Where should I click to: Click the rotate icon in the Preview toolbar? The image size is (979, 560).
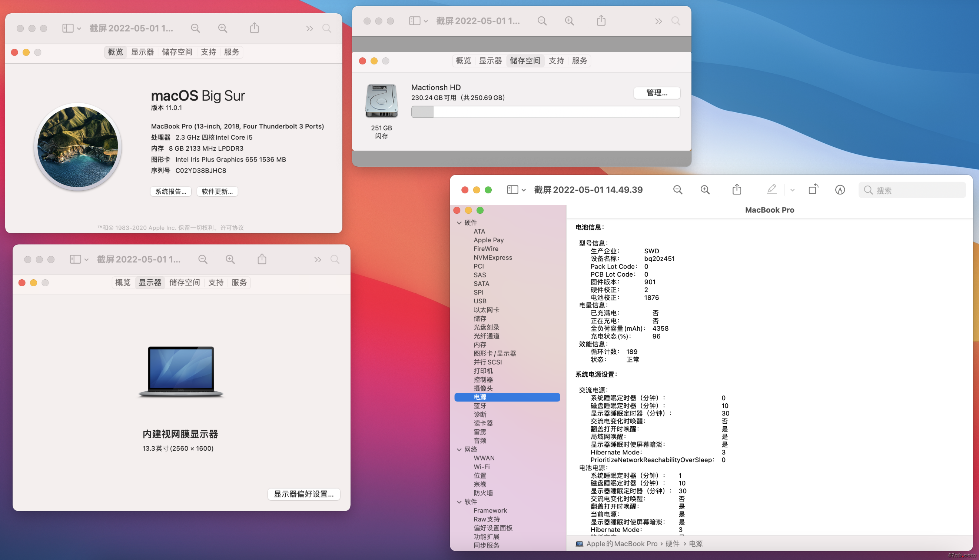[x=813, y=190]
